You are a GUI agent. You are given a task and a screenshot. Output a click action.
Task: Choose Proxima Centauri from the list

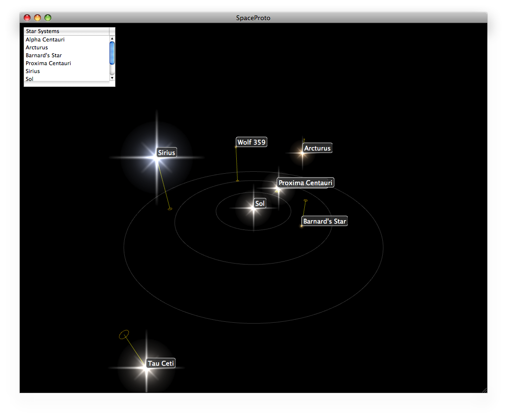67,63
